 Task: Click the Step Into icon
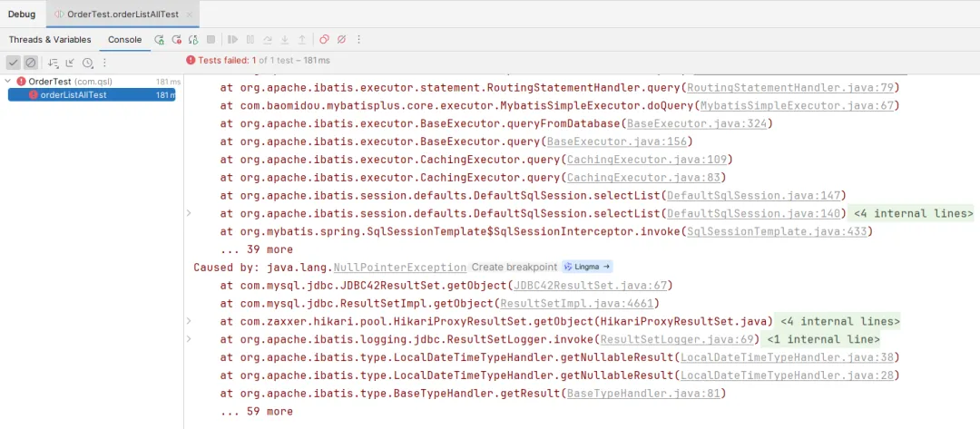[x=284, y=39]
